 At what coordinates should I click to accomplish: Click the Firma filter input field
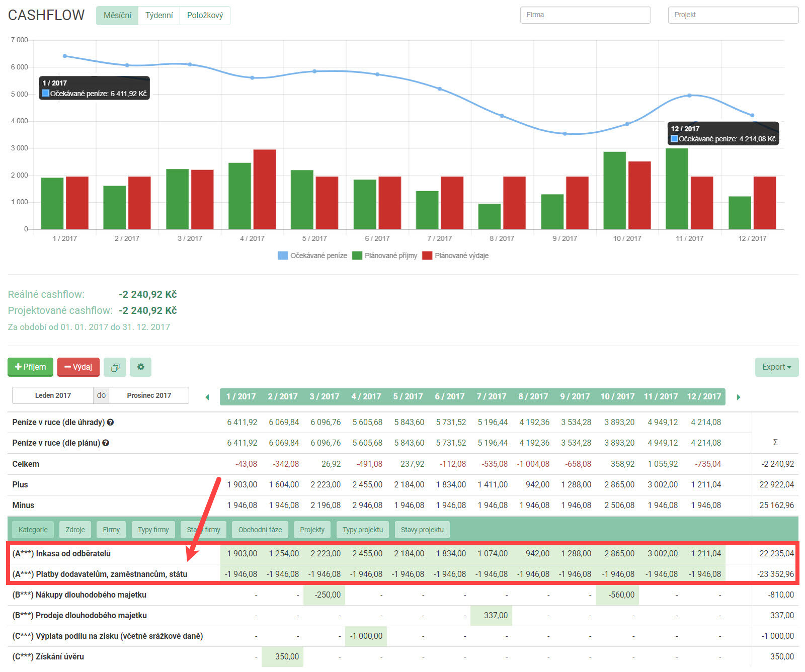[x=585, y=15]
